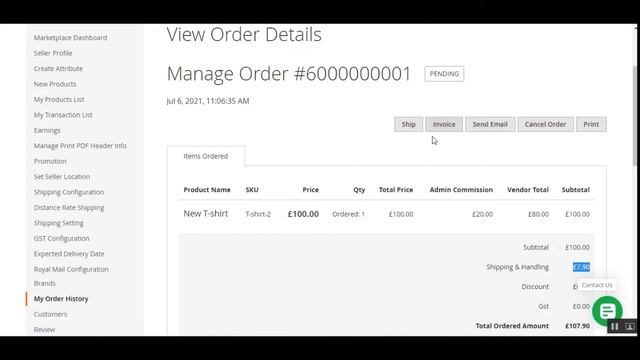Open Seller Profile link
The width and height of the screenshot is (640, 360).
pos(53,53)
